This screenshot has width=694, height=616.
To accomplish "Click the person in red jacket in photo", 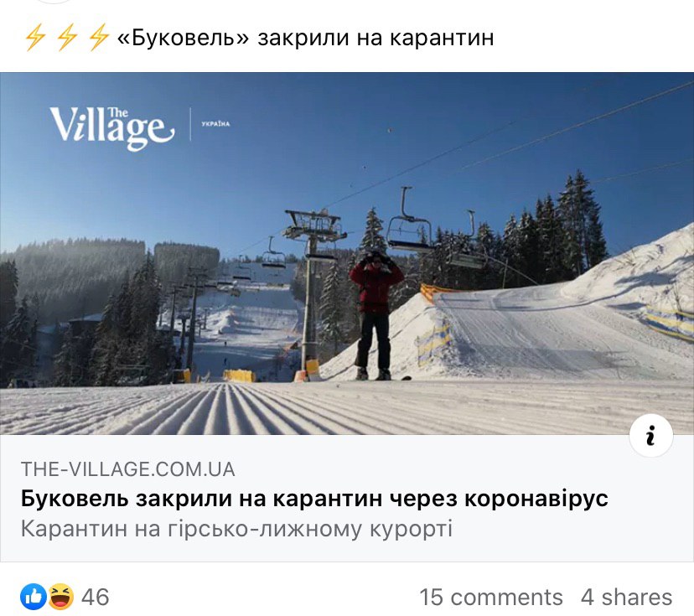I will coord(375,315).
